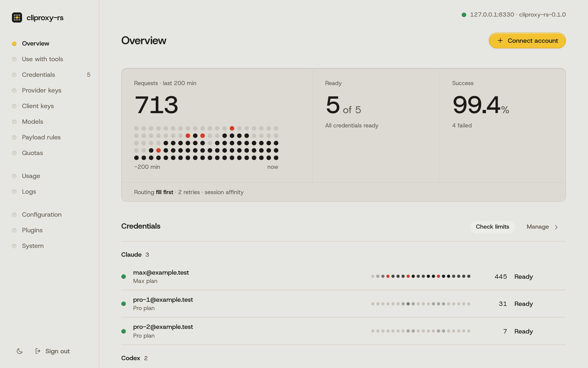Click the Check limits button
588x368 pixels.
coord(492,227)
